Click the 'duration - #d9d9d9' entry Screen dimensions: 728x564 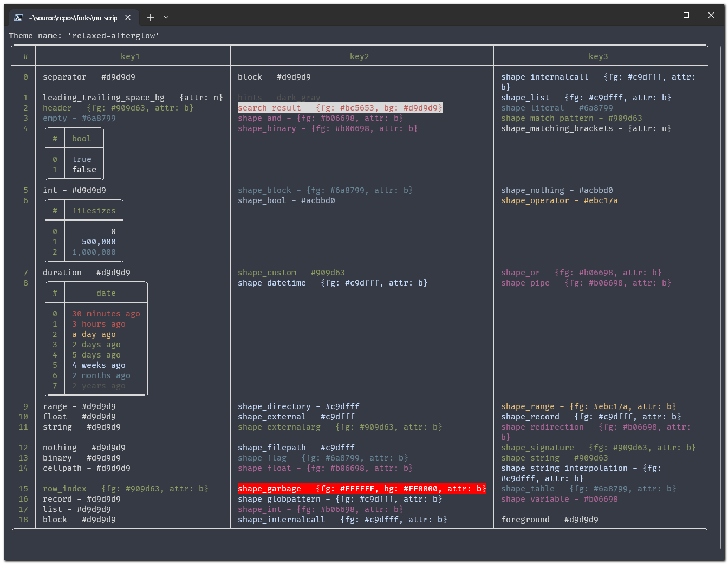pyautogui.click(x=87, y=273)
